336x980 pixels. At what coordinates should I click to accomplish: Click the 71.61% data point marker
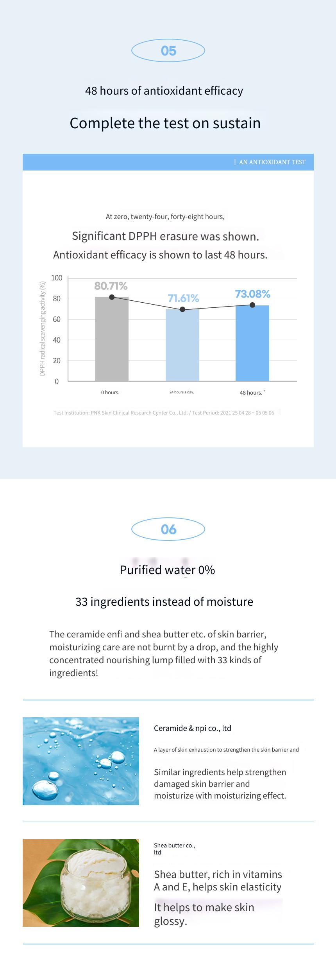(182, 309)
